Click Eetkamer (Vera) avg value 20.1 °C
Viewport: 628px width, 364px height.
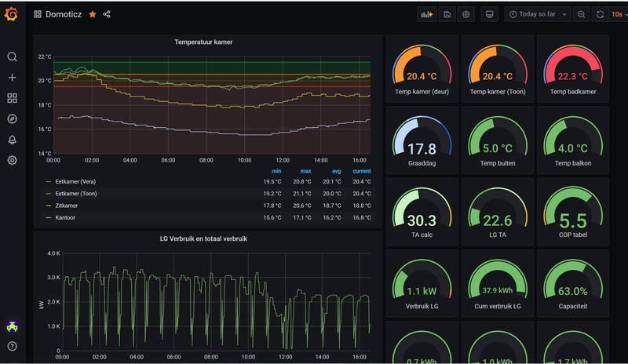click(x=332, y=182)
